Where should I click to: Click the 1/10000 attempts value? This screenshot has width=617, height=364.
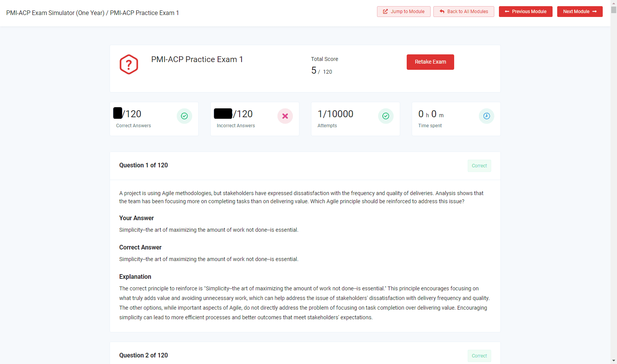[x=335, y=114]
